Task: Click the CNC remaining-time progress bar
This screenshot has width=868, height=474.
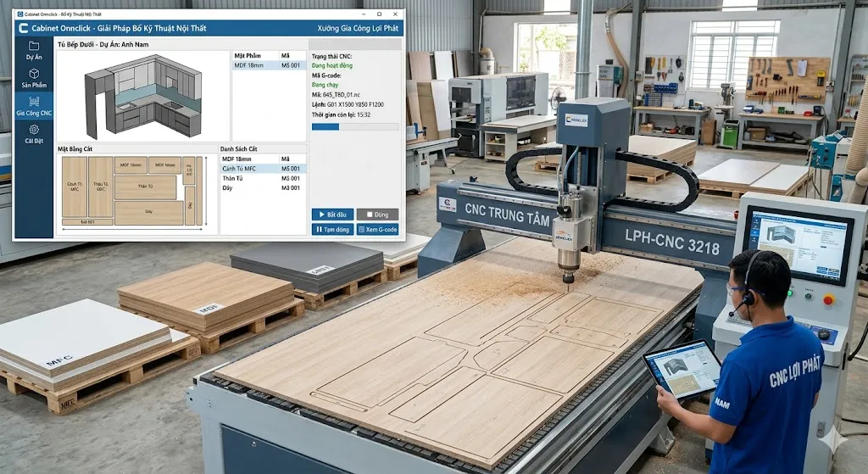Action: click(x=355, y=127)
